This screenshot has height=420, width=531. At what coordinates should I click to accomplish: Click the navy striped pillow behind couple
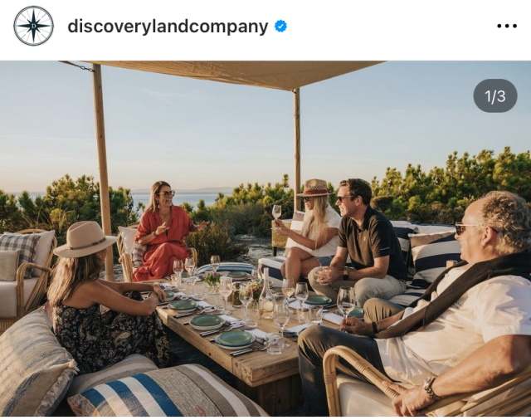(435, 257)
